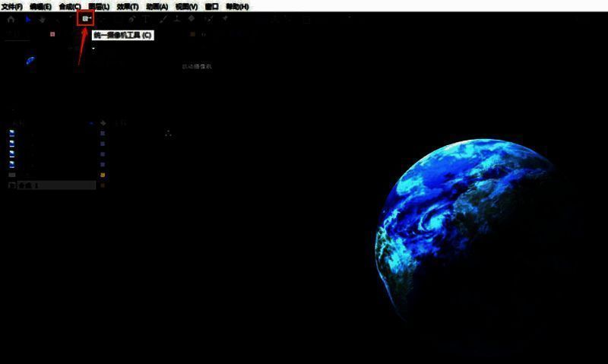Open the 效果(T) menu
This screenshot has width=608, height=364.
point(128,6)
